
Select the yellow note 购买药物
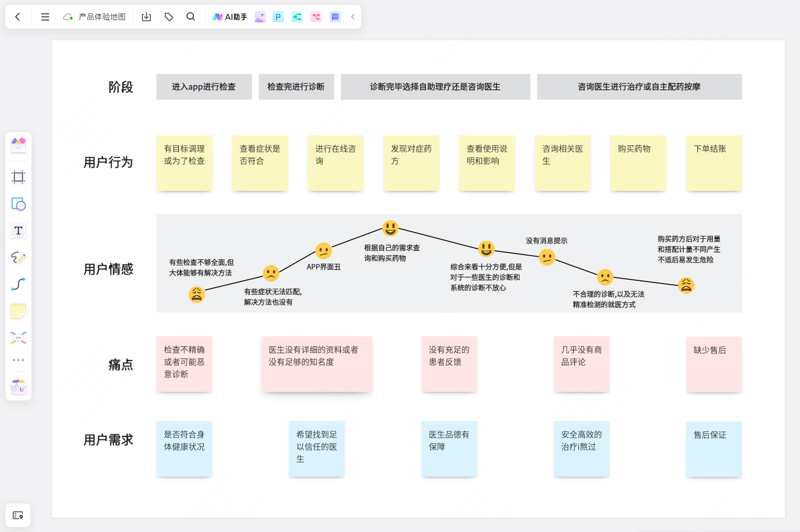click(x=639, y=163)
